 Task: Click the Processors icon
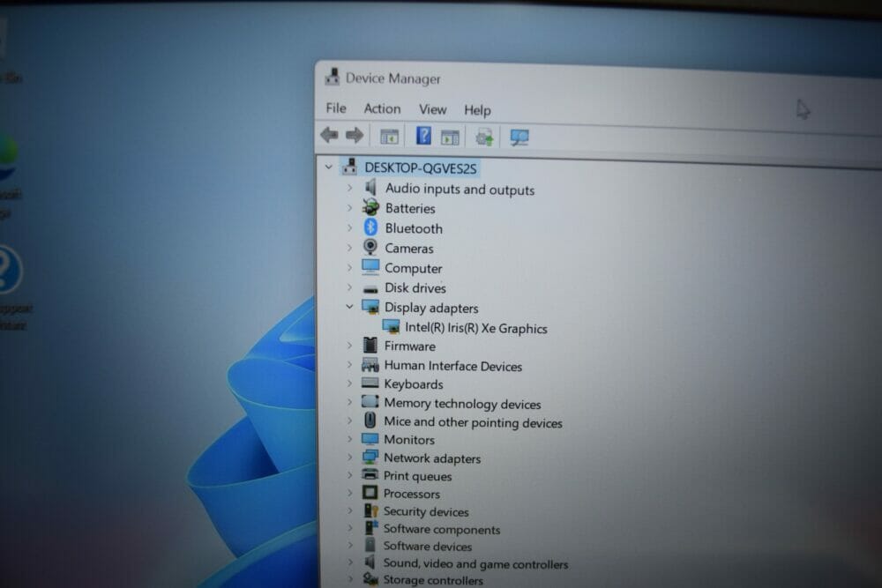click(370, 493)
